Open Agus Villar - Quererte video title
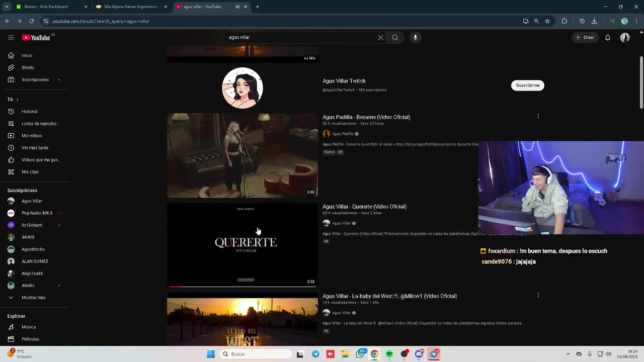Viewport: 644px width, 362px height. pyautogui.click(x=365, y=207)
